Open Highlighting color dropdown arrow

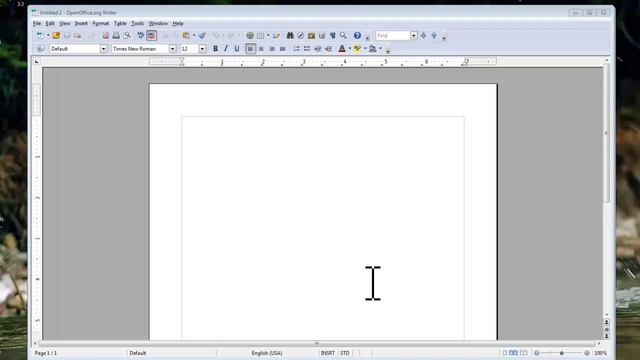[365, 49]
